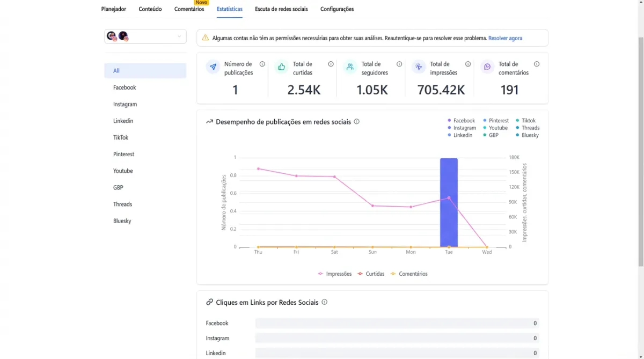Select Facebook in the sidebar list
The width and height of the screenshot is (644, 359).
(125, 87)
